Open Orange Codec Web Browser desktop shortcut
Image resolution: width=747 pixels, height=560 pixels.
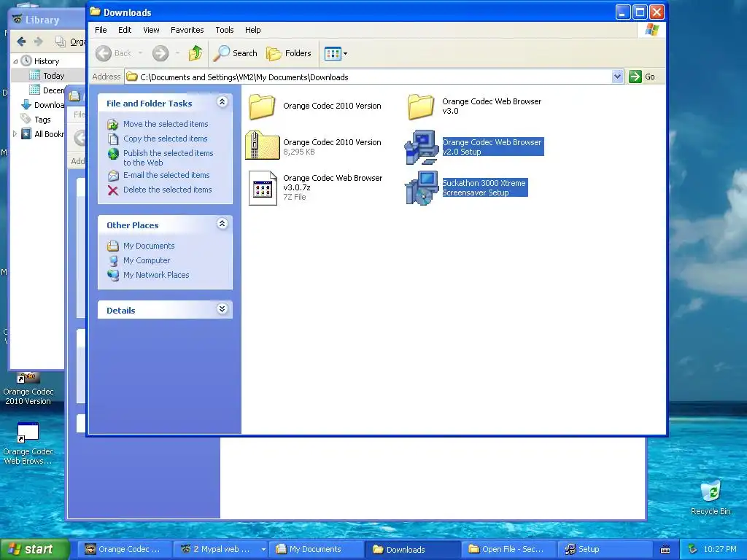(x=28, y=444)
